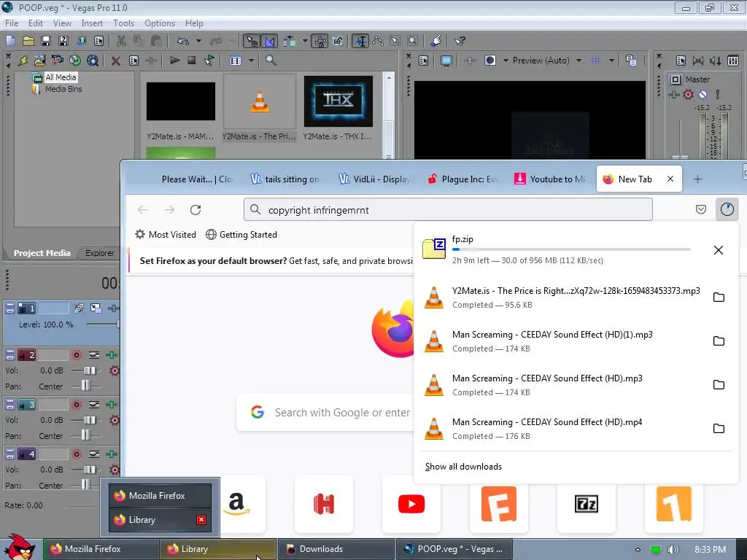Open YouTube shortcut tile
This screenshot has height=560, width=747.
point(411,504)
